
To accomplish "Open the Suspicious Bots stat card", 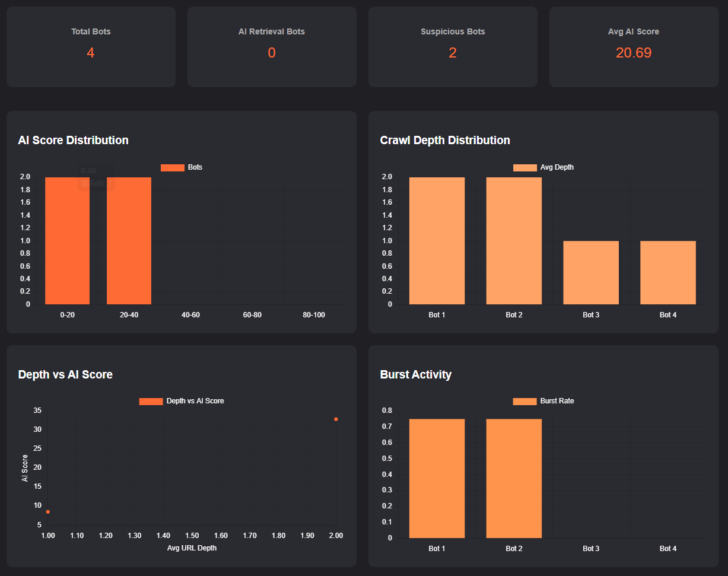I will click(x=453, y=47).
